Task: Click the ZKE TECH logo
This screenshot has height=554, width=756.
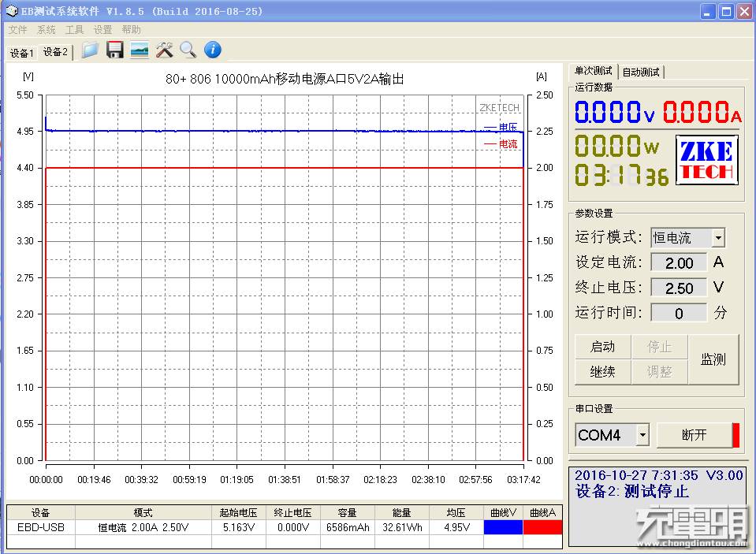Action: (707, 160)
